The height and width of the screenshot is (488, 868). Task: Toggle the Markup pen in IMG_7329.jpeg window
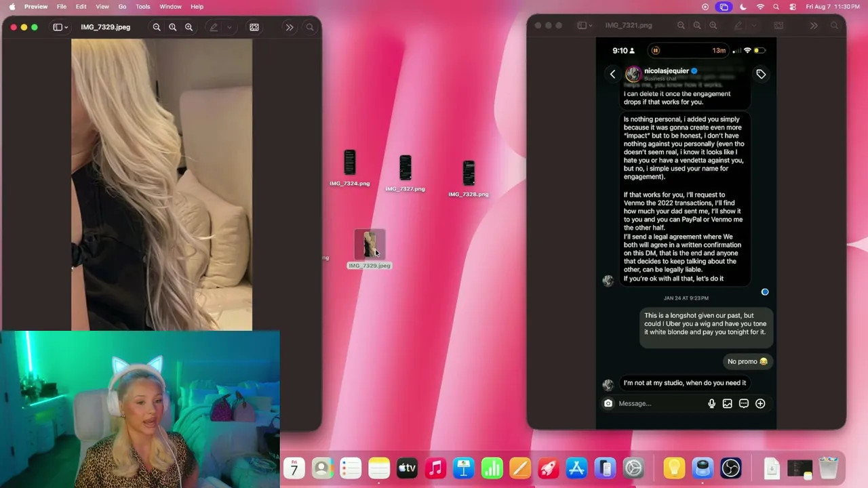click(214, 27)
